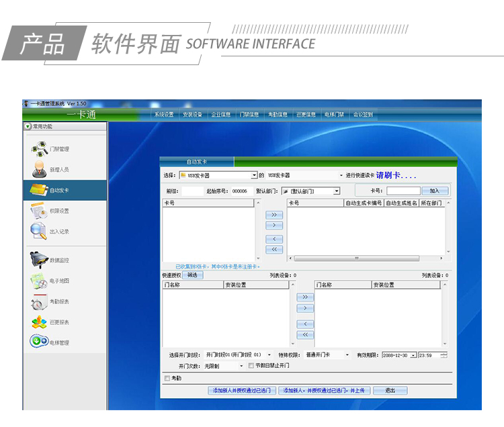Click right door list 安装位置 header
The width and height of the screenshot is (504, 427).
coord(406,285)
